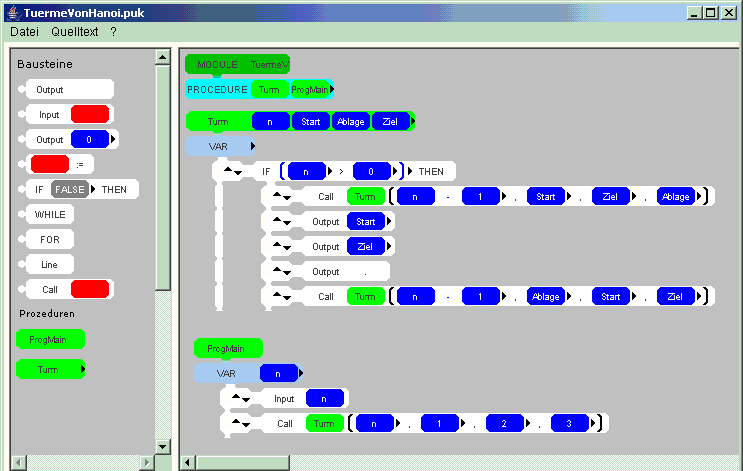
Task: Open the ? help menu
Action: (114, 32)
